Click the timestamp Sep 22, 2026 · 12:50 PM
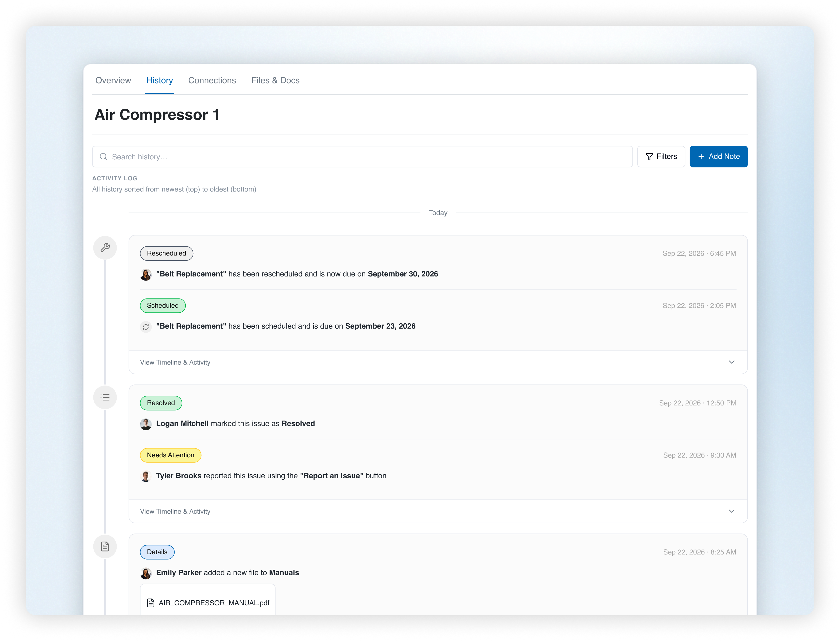Viewport: 840px width, 641px height. pyautogui.click(x=698, y=403)
